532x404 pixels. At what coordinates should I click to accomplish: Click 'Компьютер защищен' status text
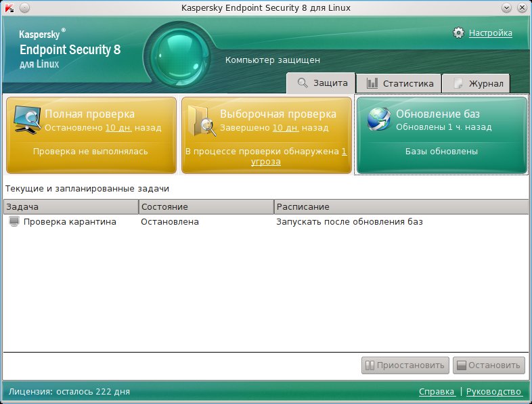tap(273, 60)
